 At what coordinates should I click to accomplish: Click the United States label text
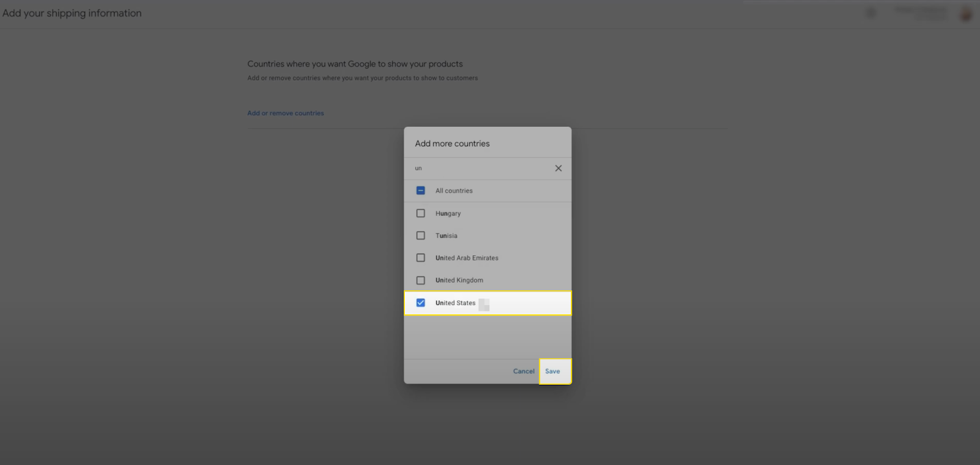coord(455,303)
